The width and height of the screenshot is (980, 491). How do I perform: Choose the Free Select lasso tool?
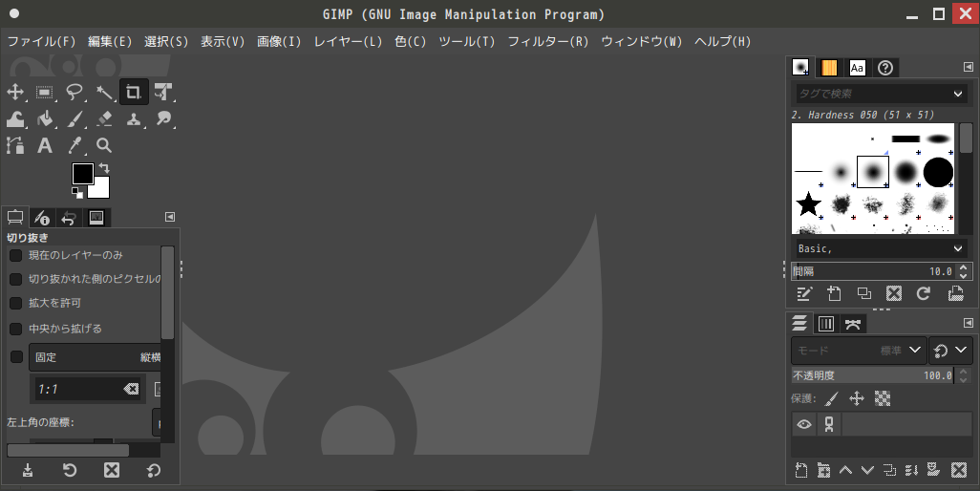click(75, 93)
